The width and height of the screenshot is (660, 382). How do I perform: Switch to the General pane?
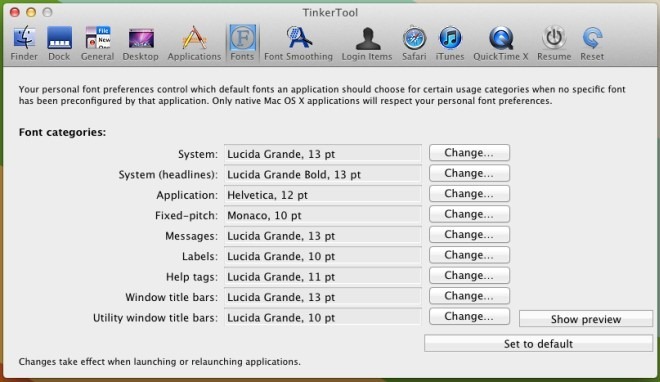pos(97,43)
